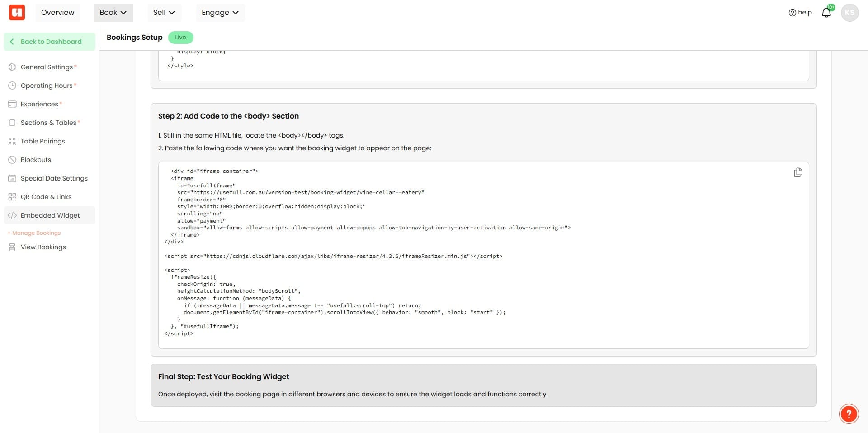Select Embedded Widget in the sidebar
This screenshot has height=433, width=868.
point(49,215)
